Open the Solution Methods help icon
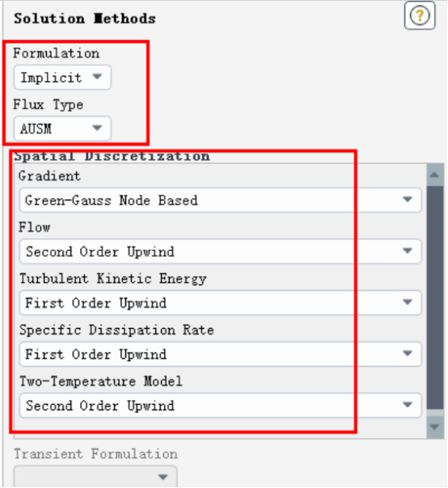The width and height of the screenshot is (448, 488). (x=420, y=15)
